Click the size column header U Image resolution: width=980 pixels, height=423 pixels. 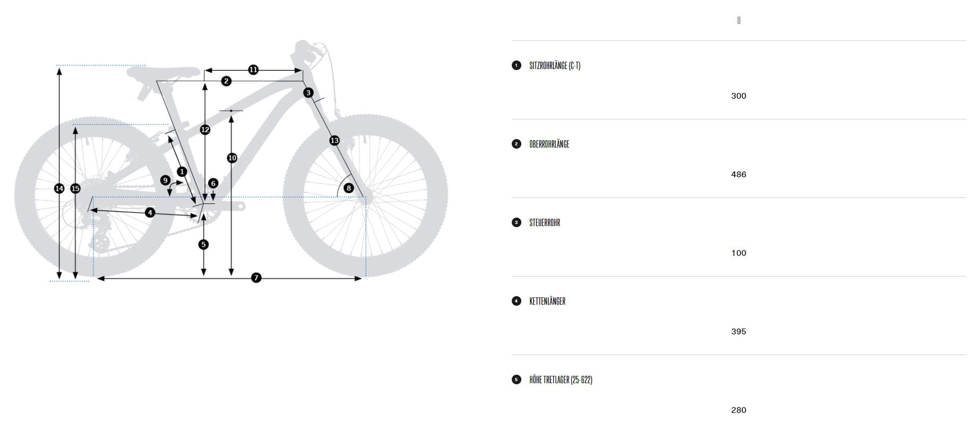(x=738, y=20)
